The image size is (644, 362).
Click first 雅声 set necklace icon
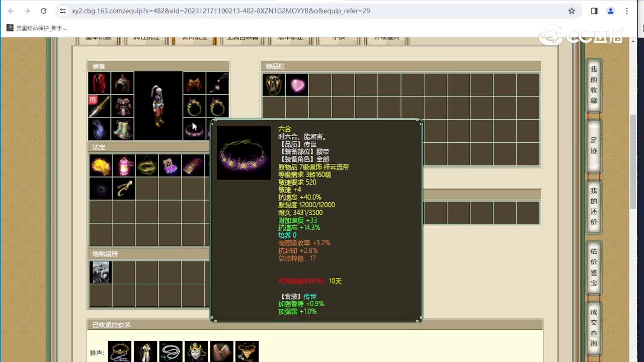pyautogui.click(x=120, y=352)
